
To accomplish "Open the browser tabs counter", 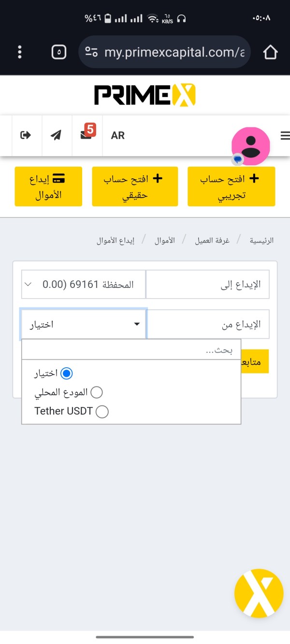I will 58,52.
